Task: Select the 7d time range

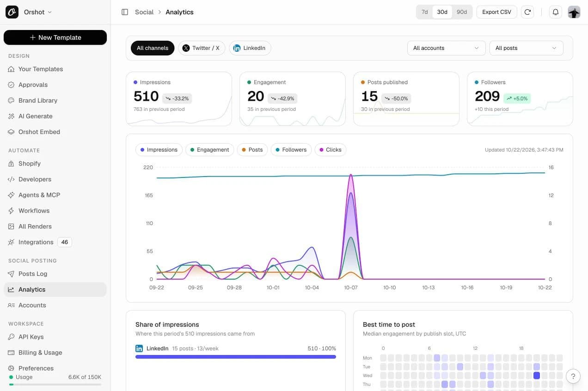Action: [424, 12]
